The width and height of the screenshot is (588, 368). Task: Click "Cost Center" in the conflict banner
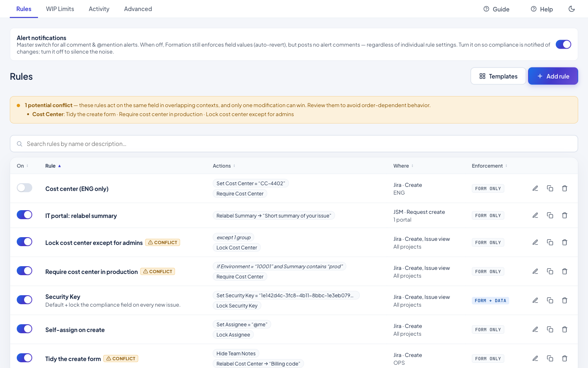tap(48, 114)
